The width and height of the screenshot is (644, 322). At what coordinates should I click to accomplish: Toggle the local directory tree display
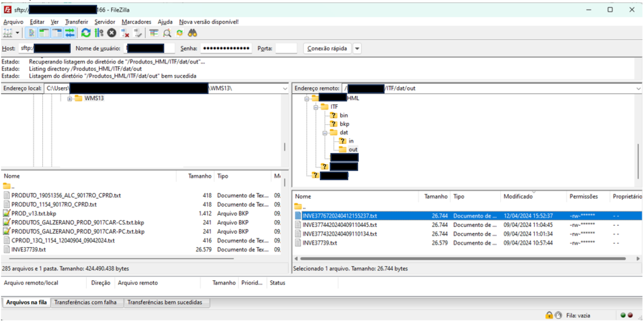(x=44, y=33)
